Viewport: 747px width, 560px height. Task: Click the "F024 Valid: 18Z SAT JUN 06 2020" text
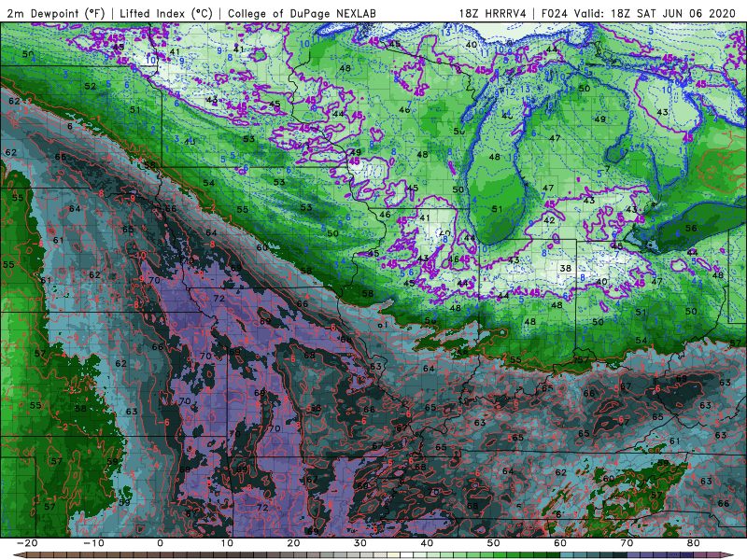[639, 13]
